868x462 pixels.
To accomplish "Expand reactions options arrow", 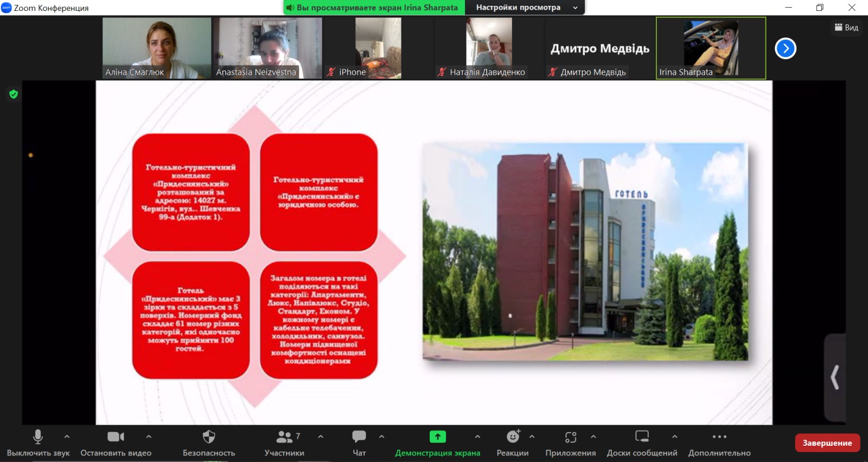I will [532, 436].
